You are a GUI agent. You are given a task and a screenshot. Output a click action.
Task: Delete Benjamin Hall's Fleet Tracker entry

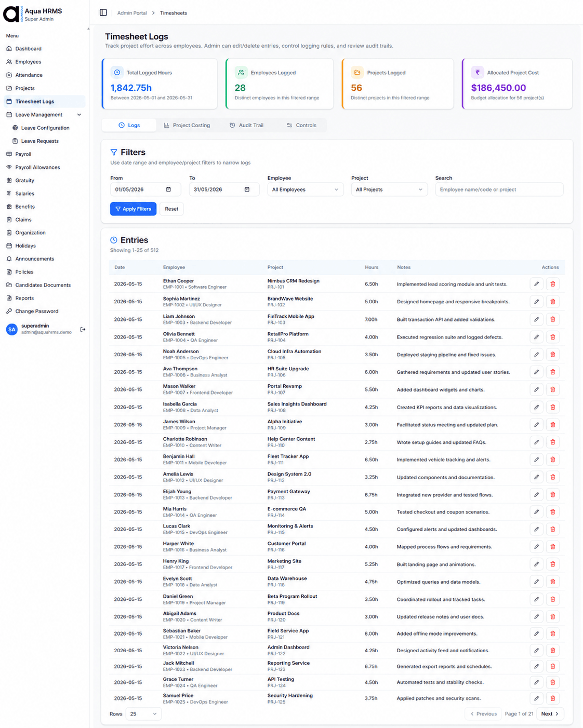coord(552,460)
